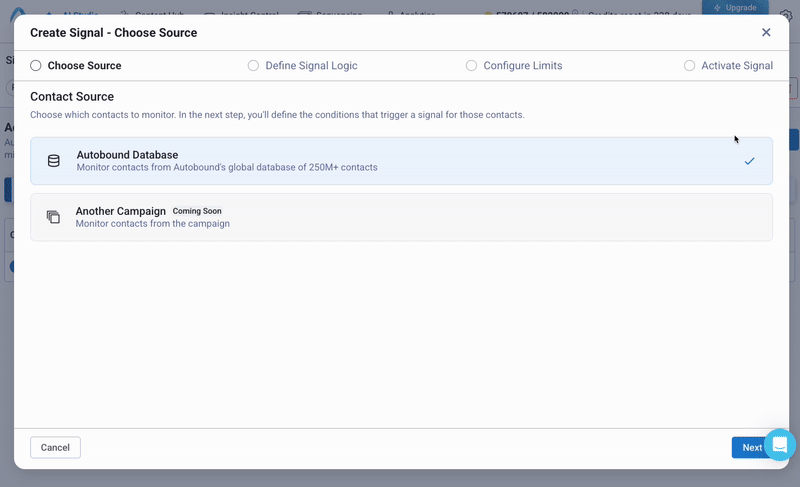The image size is (800, 487).
Task: Click the 250M+ contacts description text
Action: click(x=227, y=167)
